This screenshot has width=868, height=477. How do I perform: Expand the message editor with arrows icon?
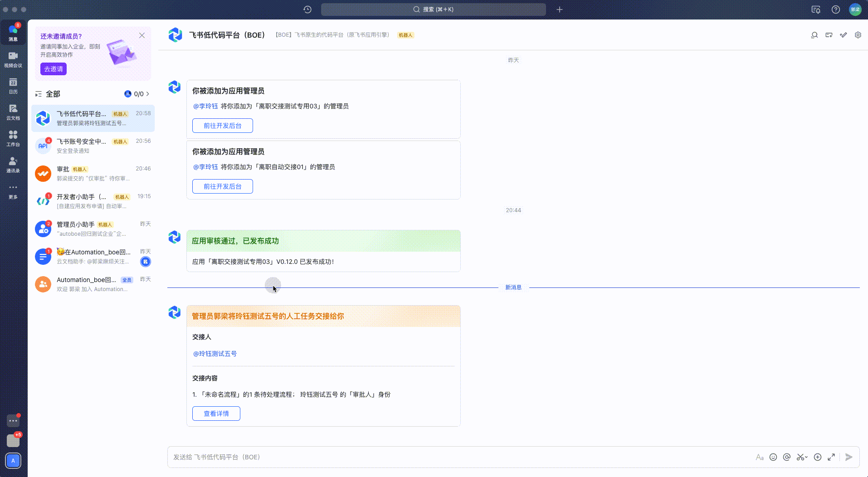point(831,457)
